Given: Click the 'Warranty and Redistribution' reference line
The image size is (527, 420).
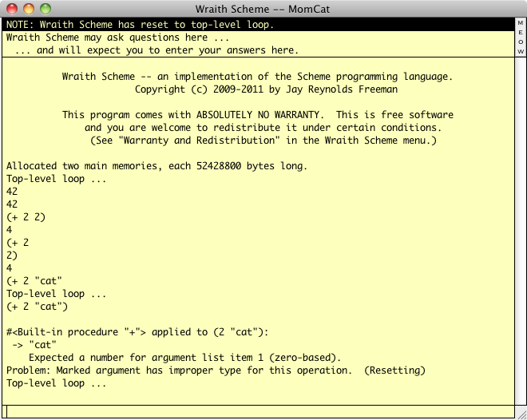Looking at the screenshot, I should click(x=257, y=141).
